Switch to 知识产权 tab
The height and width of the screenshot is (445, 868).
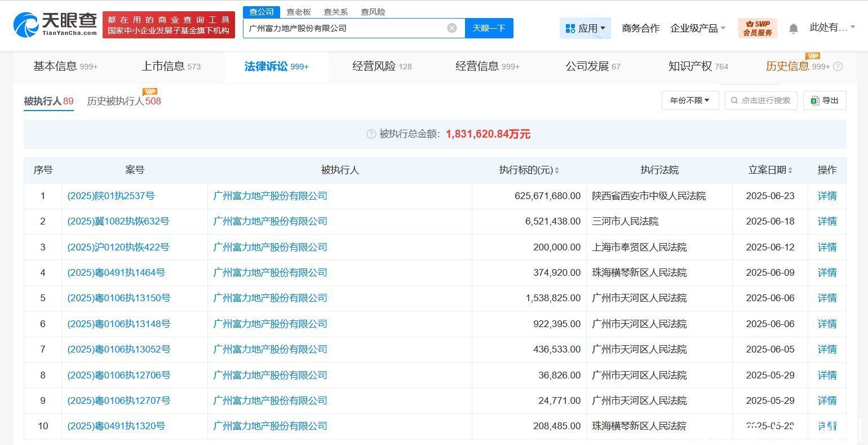point(698,67)
